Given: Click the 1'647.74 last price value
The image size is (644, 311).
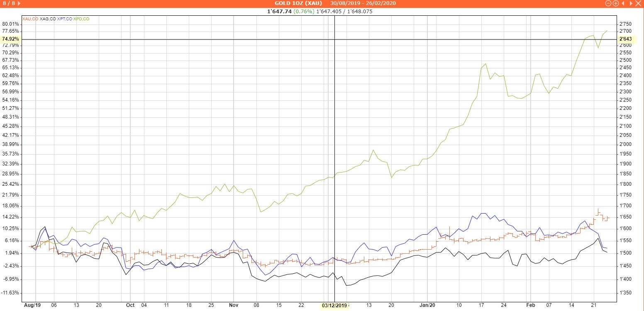Looking at the screenshot, I should [279, 12].
